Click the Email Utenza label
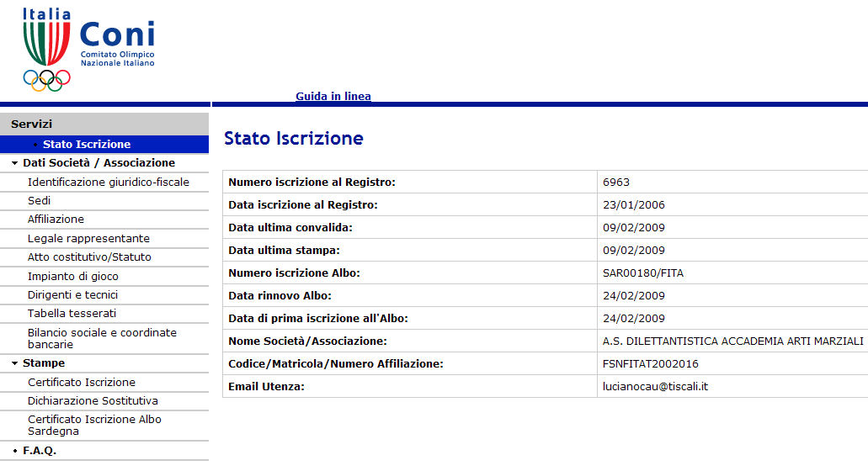Screen dimensions: 868x471 (266, 386)
